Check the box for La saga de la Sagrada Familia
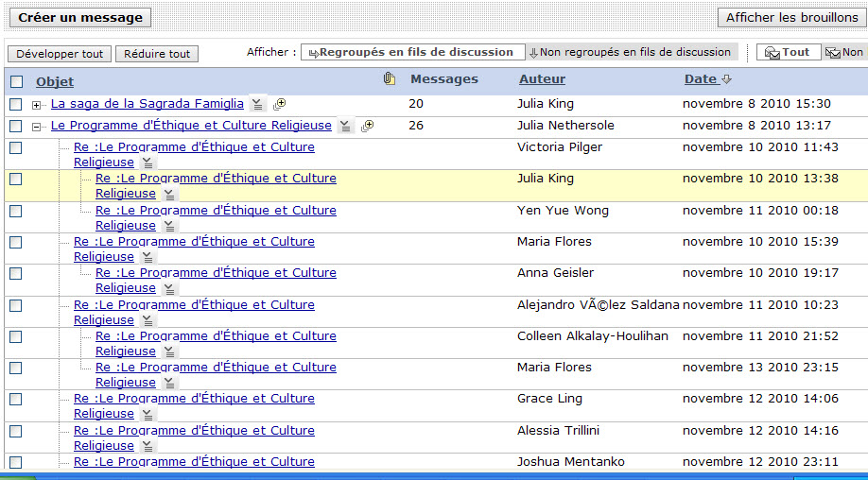This screenshot has height=480, width=868. coord(16,104)
